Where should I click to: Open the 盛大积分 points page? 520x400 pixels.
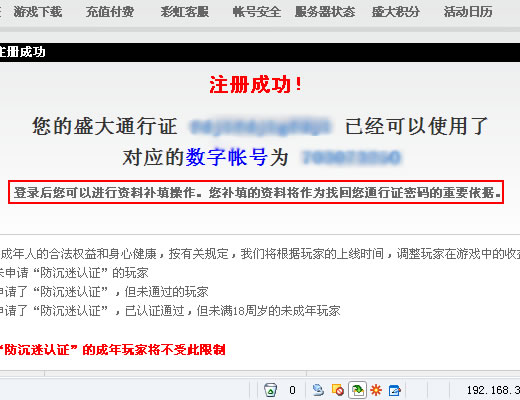(395, 12)
